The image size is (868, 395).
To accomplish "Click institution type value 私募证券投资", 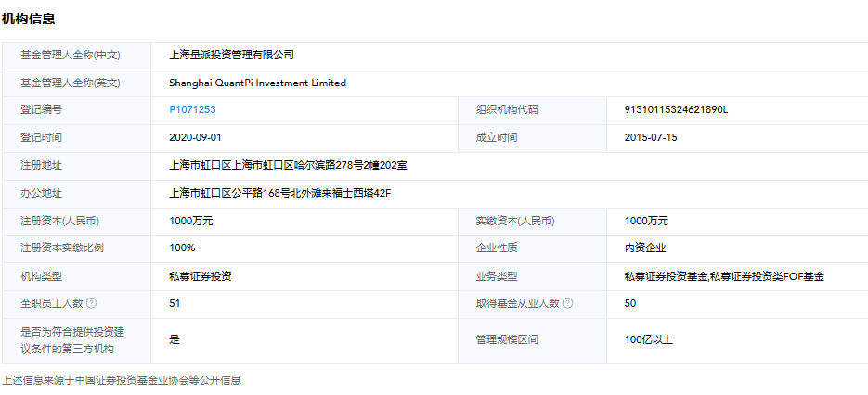I will [201, 275].
